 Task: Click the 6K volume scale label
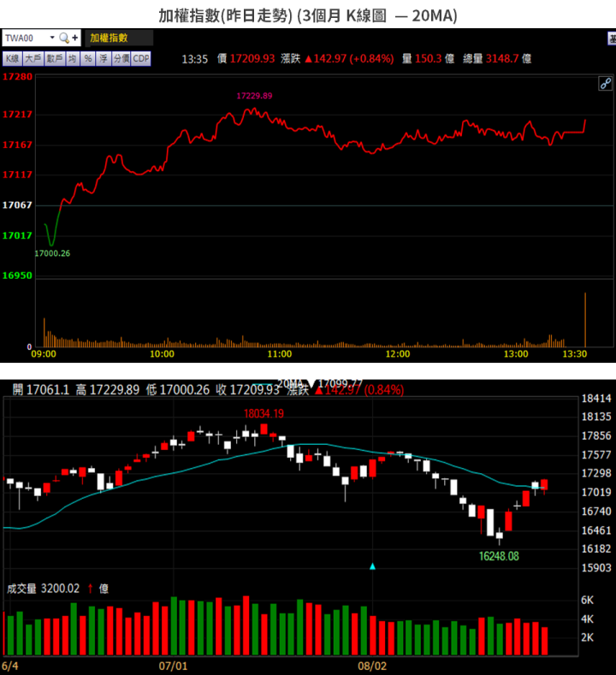click(x=587, y=600)
